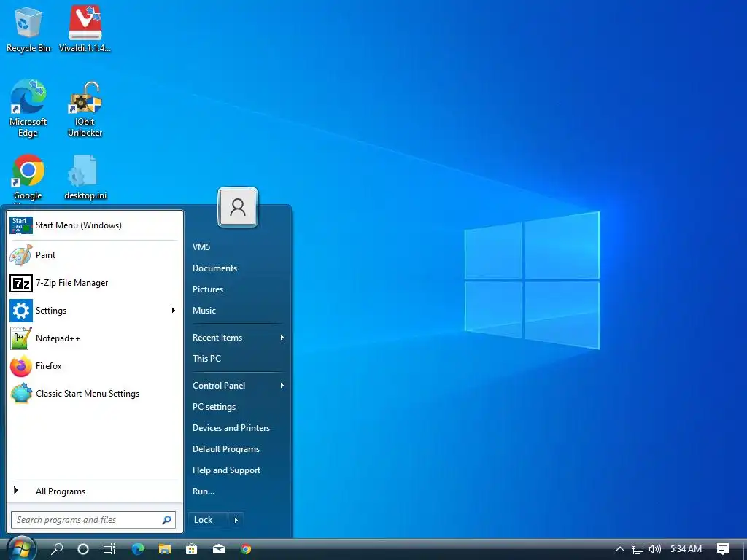
Task: Click the Paint palette icon
Action: coord(21,255)
